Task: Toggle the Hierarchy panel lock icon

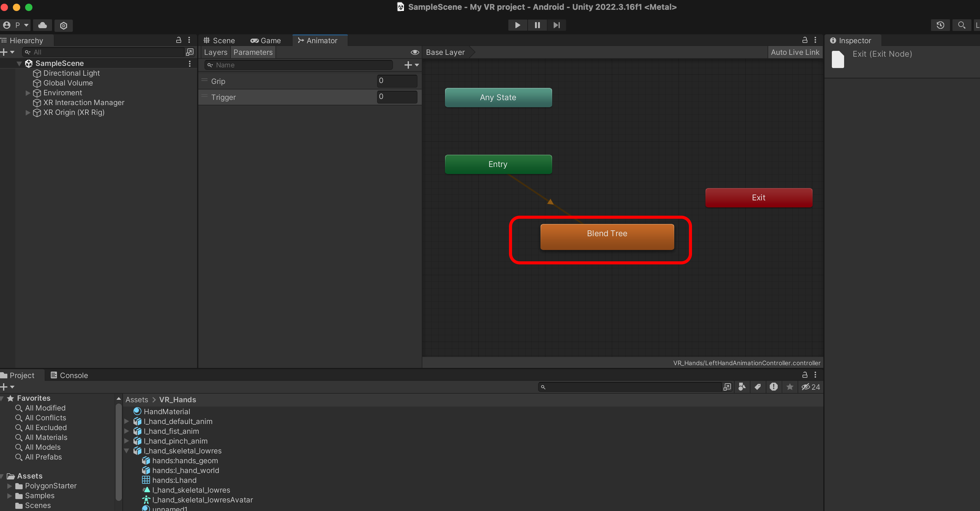Action: (178, 40)
